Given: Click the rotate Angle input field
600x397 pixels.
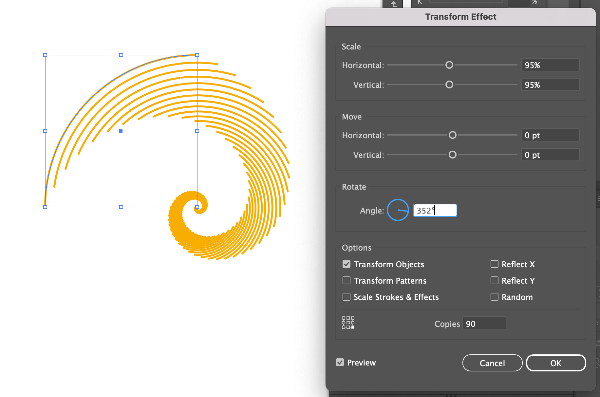Looking at the screenshot, I should pyautogui.click(x=435, y=211).
